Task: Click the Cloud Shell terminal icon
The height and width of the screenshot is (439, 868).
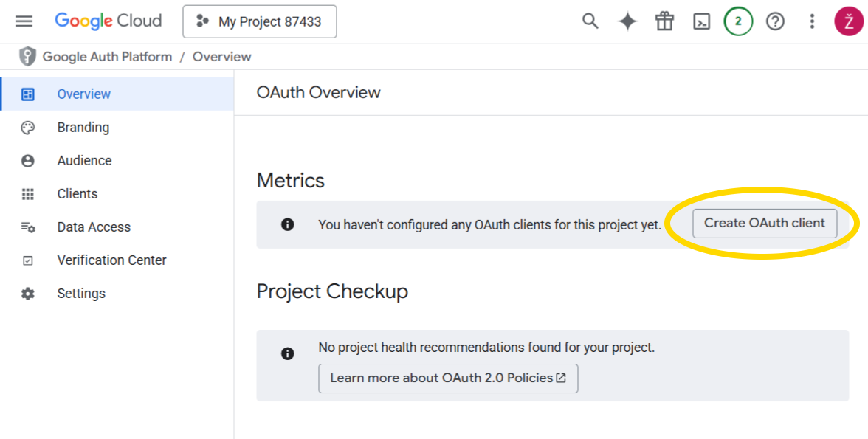Action: pyautogui.click(x=701, y=21)
